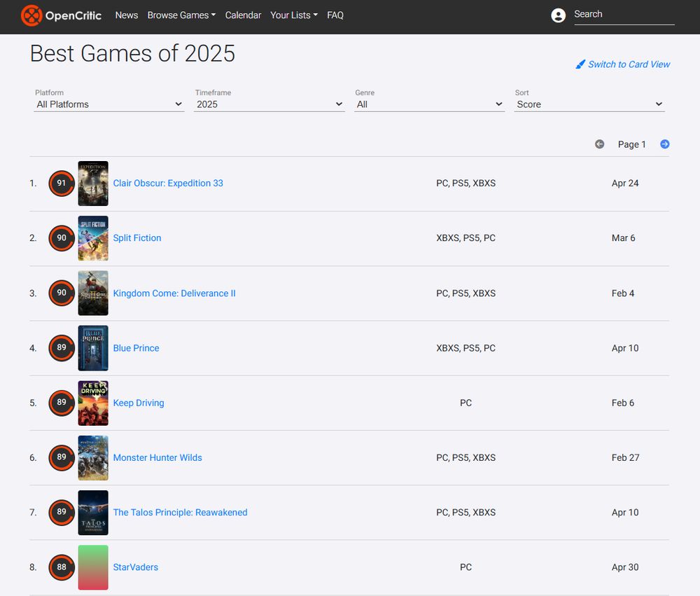The width and height of the screenshot is (700, 596).
Task: Click Mar 6 release date for Split Fiction
Action: tap(623, 238)
